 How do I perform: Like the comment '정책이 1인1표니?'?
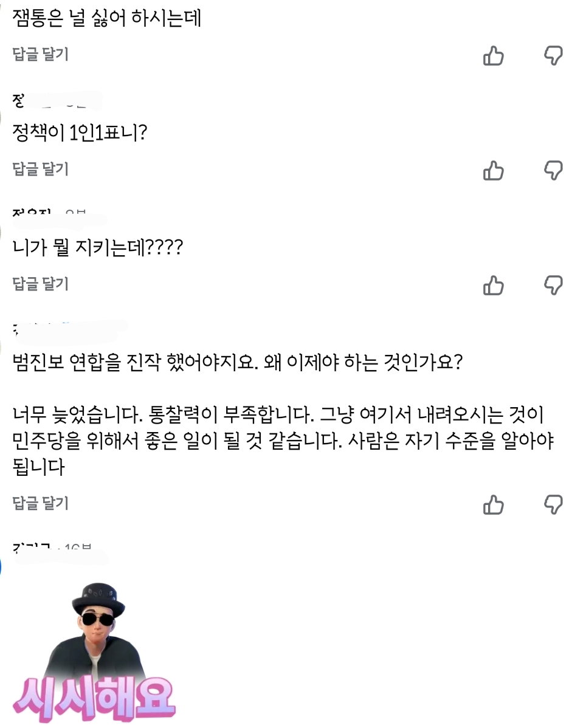(493, 170)
